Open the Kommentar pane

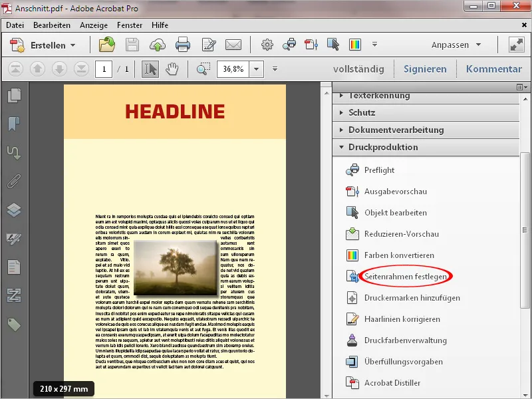494,69
